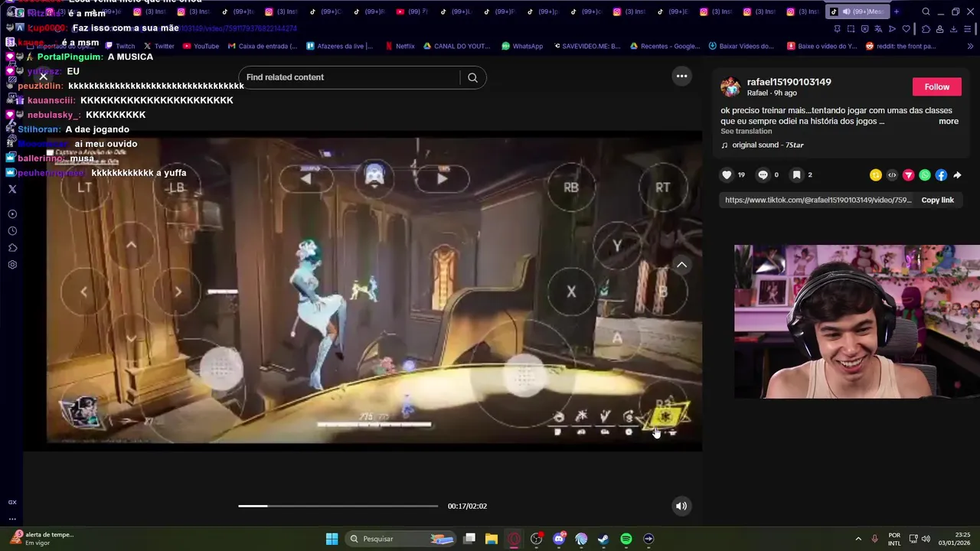Select the video URL text field
Screen dimensions: 980x551
pos(818,201)
